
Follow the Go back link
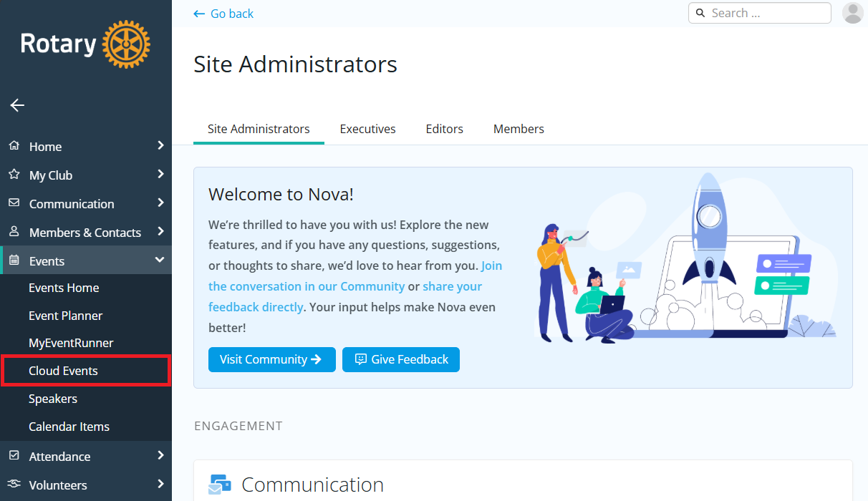point(223,14)
